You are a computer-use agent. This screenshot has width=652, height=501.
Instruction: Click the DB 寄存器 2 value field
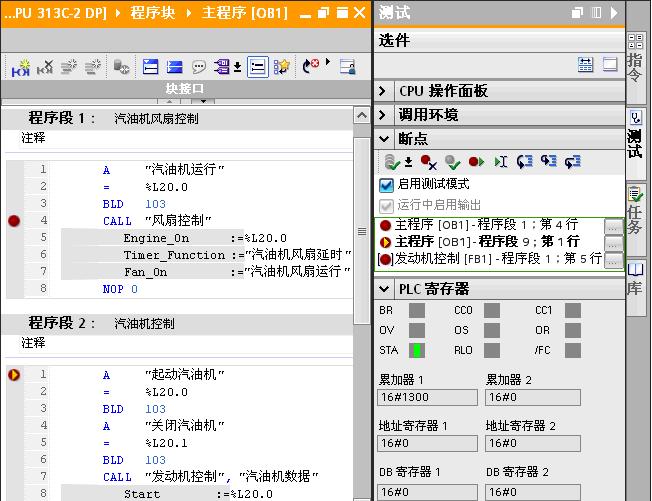(x=533, y=492)
